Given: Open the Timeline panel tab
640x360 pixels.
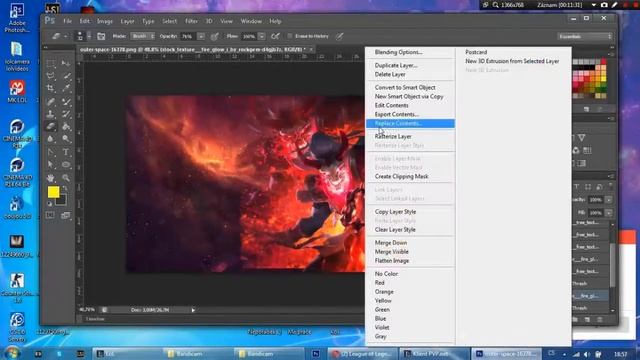Looking at the screenshot, I should coord(95,319).
